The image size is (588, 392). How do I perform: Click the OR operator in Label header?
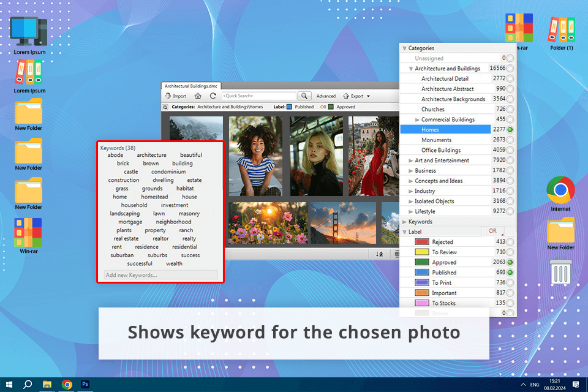click(x=492, y=231)
